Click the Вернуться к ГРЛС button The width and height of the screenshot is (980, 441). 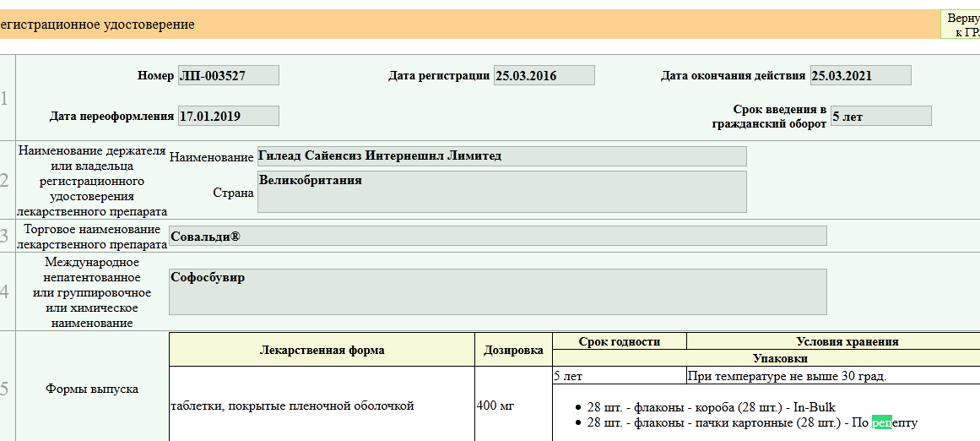[961, 25]
